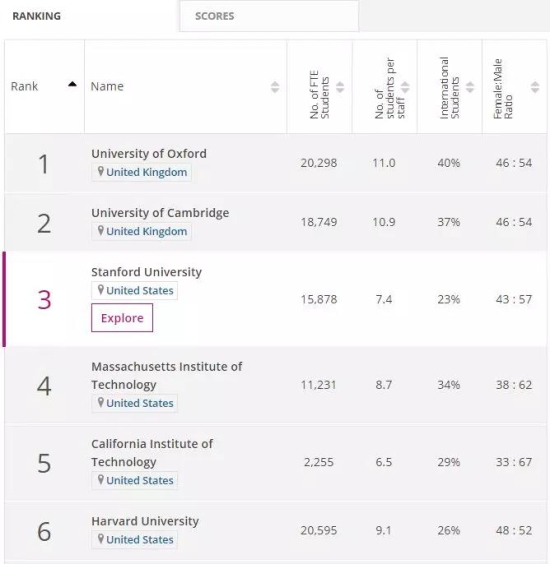Image resolution: width=550 pixels, height=564 pixels.
Task: Open the Explore button for Stanford
Action: tap(122, 318)
